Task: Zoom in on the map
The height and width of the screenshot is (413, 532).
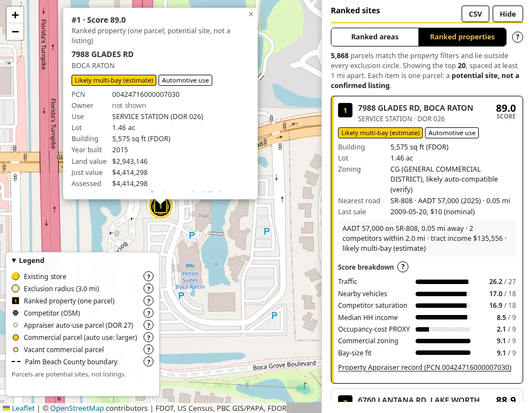Action: (15, 16)
